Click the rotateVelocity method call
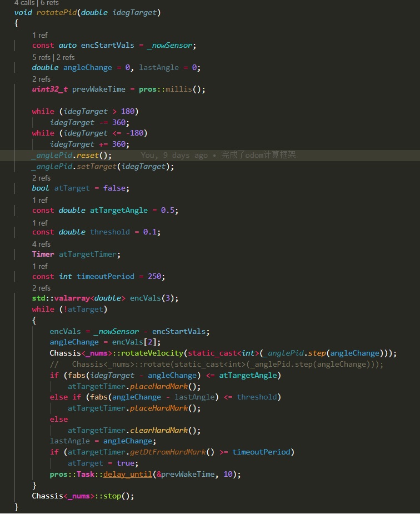 click(x=152, y=353)
